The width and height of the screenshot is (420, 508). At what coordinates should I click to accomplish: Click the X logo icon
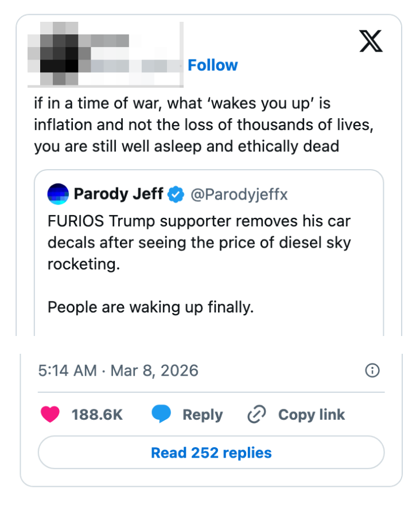tap(371, 41)
